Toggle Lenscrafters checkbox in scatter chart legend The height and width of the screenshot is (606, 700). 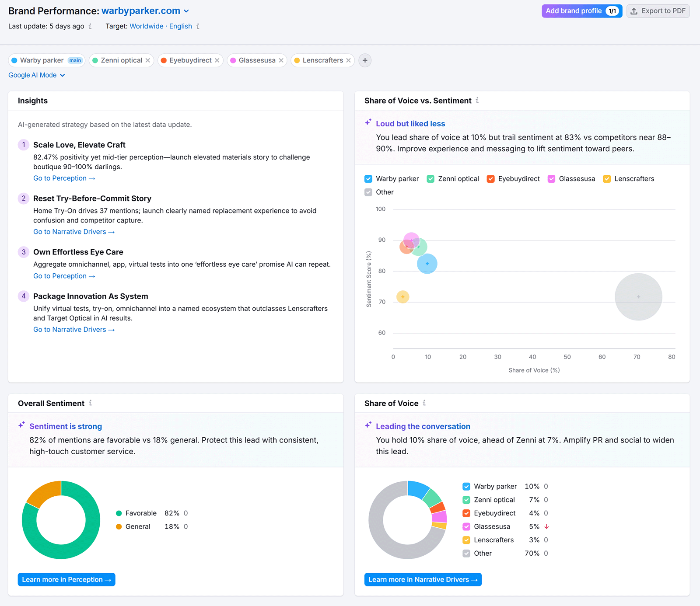click(607, 179)
